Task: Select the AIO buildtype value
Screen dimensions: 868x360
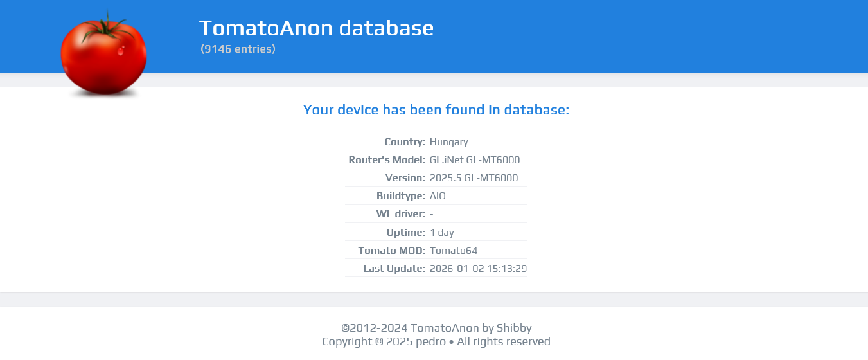Action: [438, 196]
